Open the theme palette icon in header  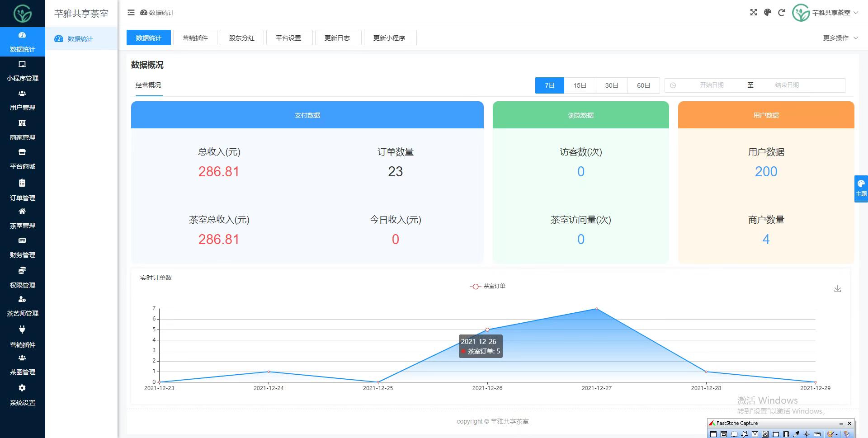767,13
